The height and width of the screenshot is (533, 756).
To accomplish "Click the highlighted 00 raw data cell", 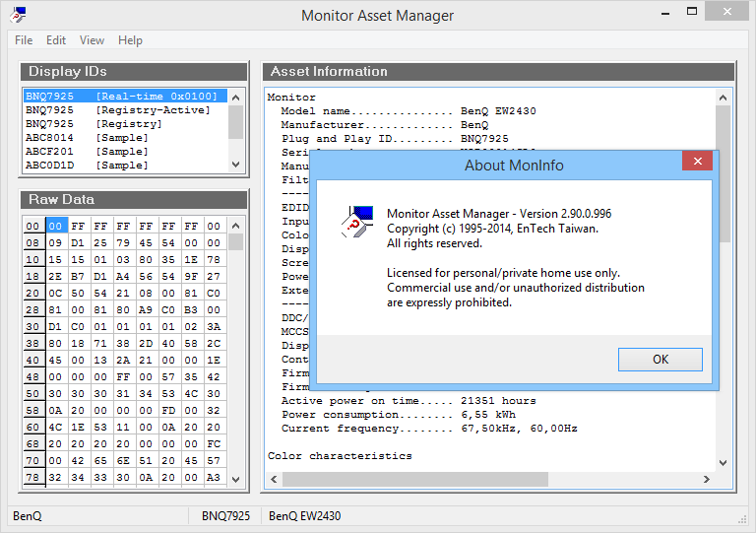I will (55, 226).
